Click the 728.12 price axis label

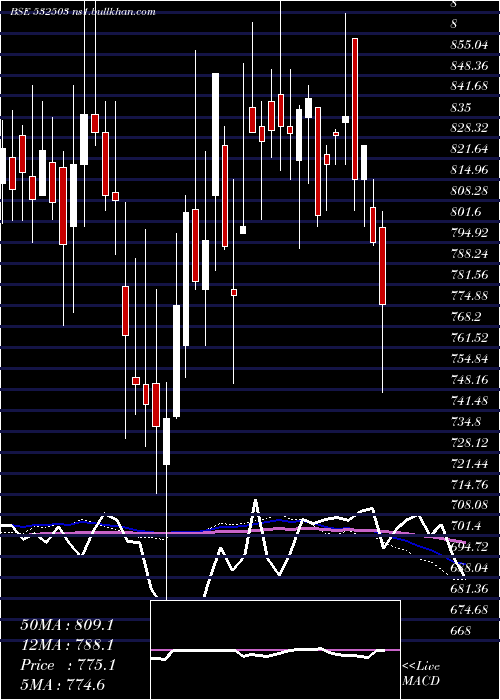(x=469, y=442)
